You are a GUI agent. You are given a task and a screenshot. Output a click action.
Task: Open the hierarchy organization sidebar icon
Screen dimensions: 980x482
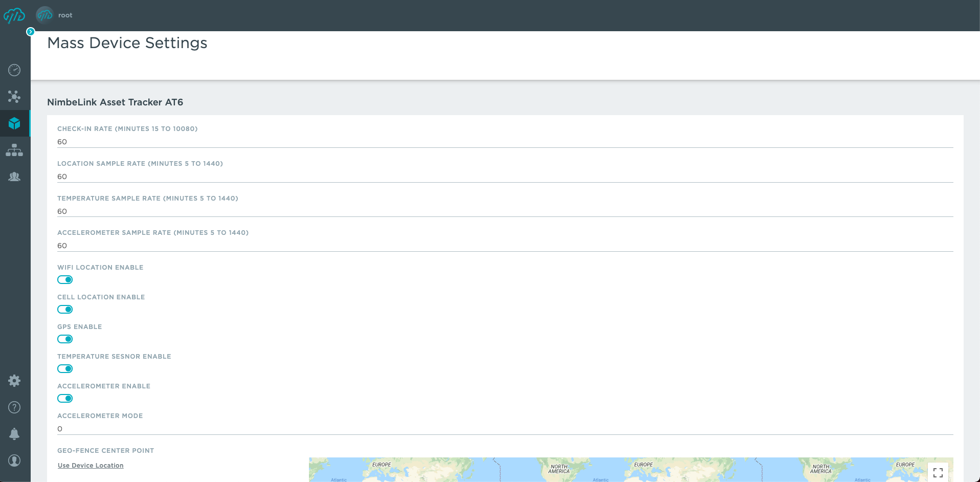14,150
